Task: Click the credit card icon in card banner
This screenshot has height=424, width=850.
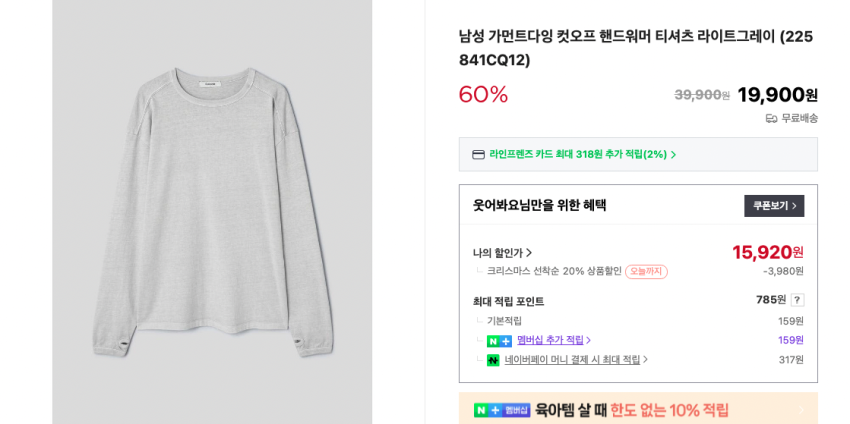Action: point(478,155)
